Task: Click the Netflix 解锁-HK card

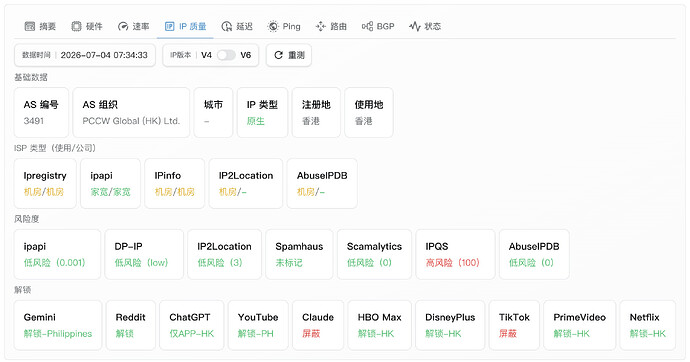Action: (648, 325)
